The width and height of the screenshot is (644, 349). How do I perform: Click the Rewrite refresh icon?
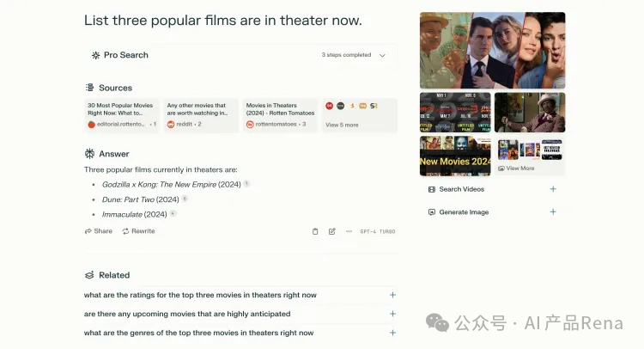click(x=125, y=231)
